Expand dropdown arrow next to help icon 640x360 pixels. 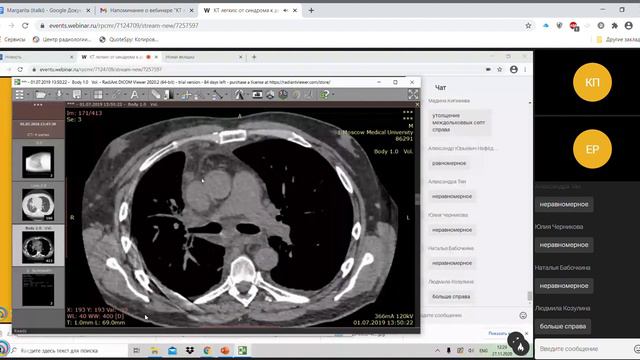coord(333,95)
